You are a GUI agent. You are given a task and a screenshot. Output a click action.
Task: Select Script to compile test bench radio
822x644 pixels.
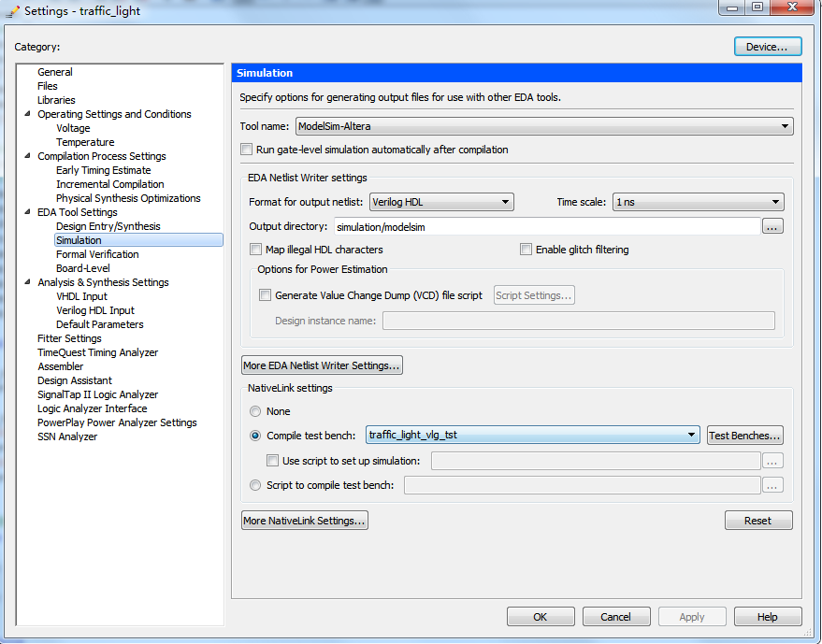(255, 485)
